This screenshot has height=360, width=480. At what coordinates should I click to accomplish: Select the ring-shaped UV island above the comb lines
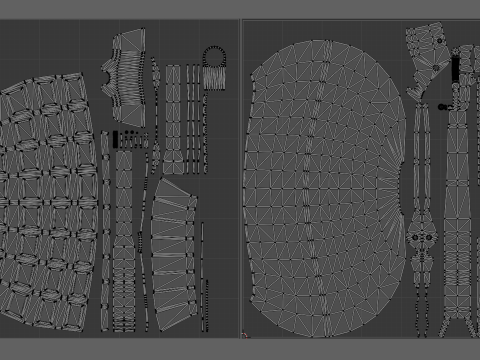[214, 56]
